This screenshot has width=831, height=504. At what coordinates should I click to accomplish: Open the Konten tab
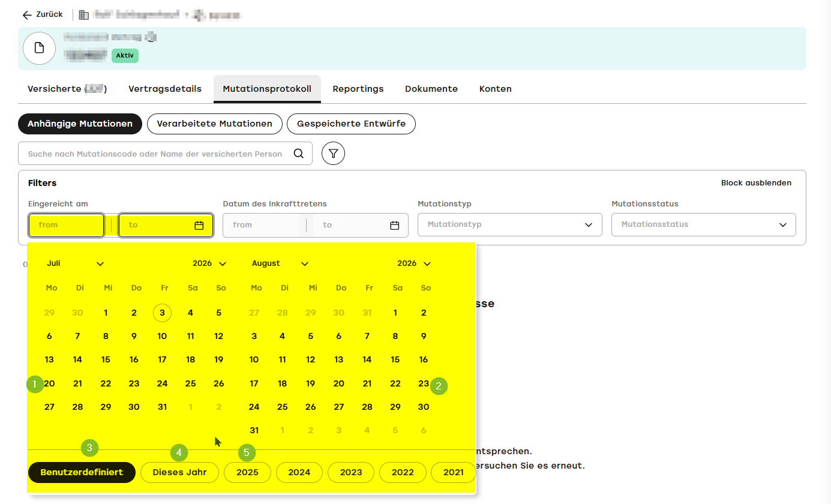point(496,89)
